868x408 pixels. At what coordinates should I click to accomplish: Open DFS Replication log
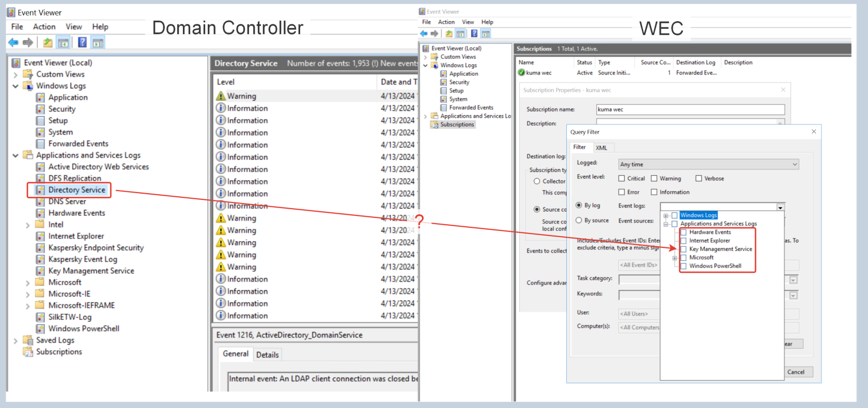point(74,178)
